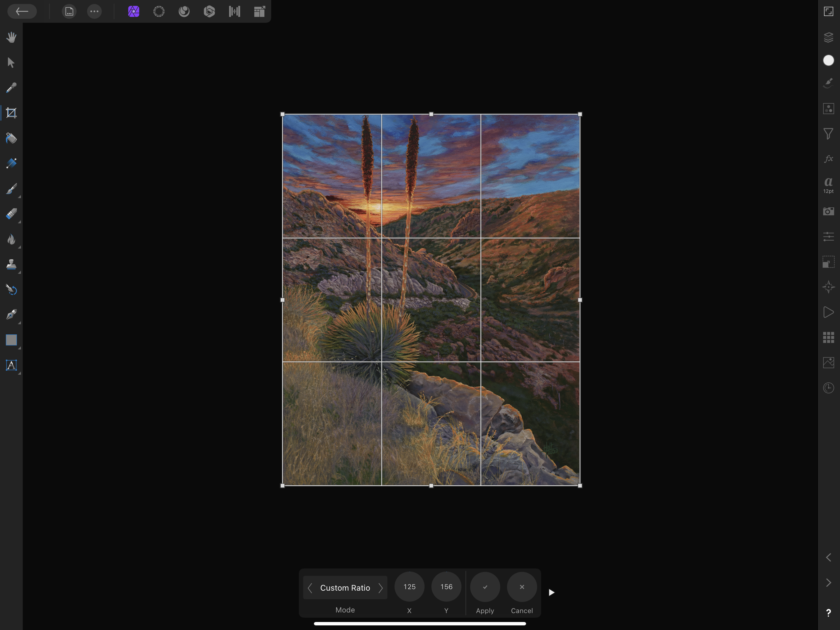Select the Clone stamp tool
This screenshot has height=630, width=840.
tap(11, 265)
